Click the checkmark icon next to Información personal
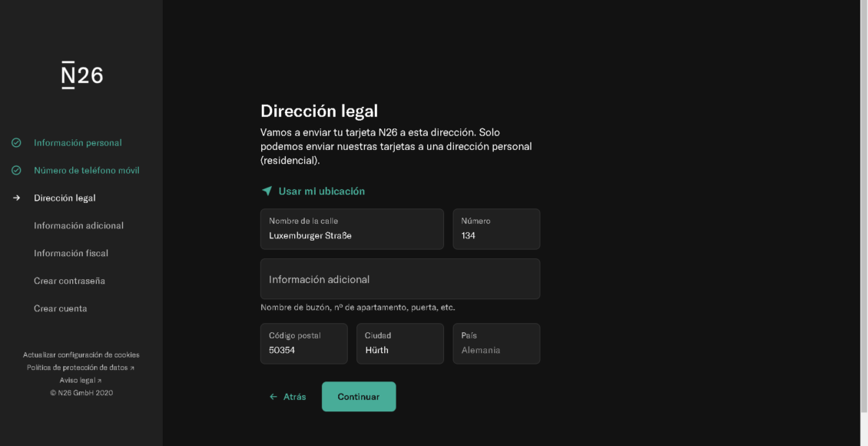 pos(17,143)
